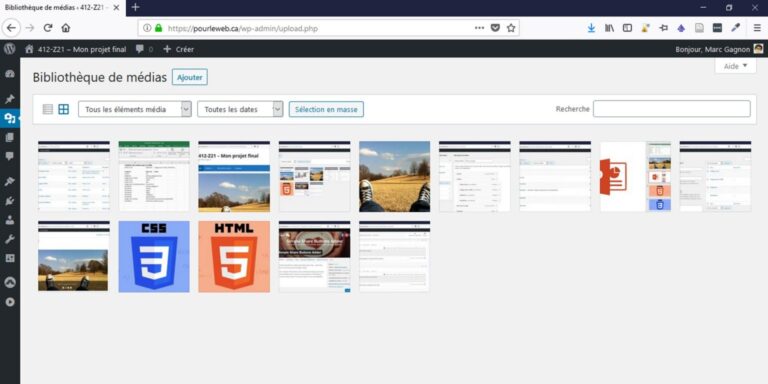Open thumbnail titled '412-Z21 – Mon projet final'
This screenshot has width=768, height=384.
click(234, 176)
